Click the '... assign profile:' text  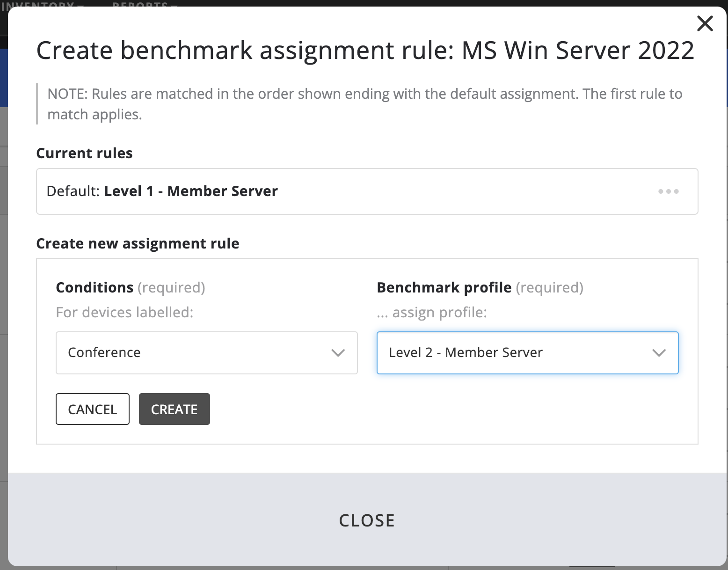[431, 312]
